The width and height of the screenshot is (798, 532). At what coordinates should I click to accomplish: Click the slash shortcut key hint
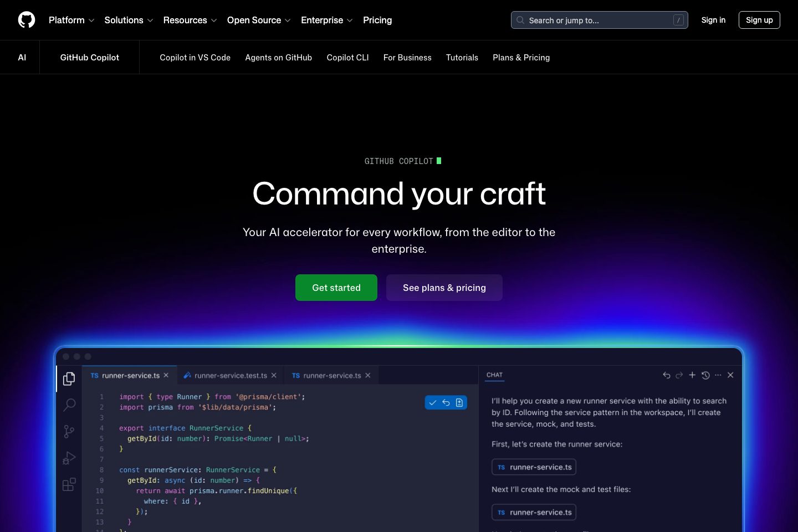678,20
